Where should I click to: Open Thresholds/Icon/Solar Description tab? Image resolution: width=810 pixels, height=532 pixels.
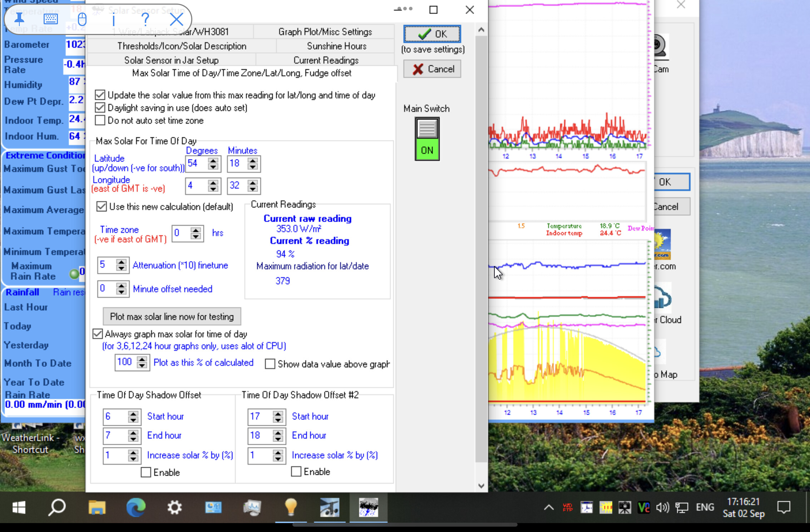(182, 46)
